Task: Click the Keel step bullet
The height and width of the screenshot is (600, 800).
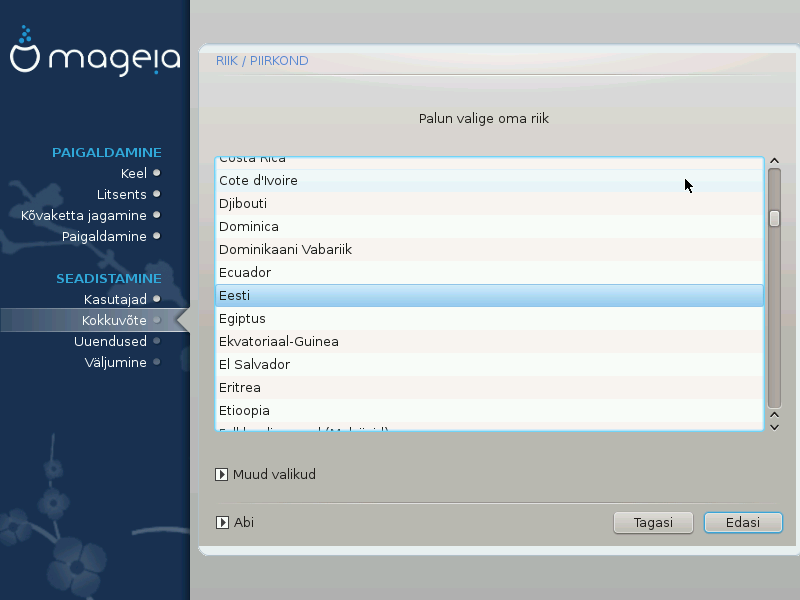Action: click(156, 173)
